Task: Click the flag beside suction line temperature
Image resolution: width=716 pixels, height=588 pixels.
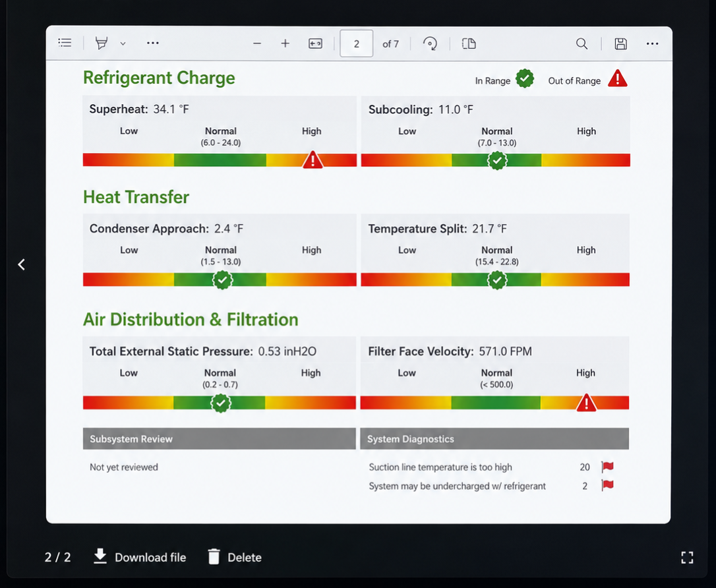Action: click(x=607, y=467)
